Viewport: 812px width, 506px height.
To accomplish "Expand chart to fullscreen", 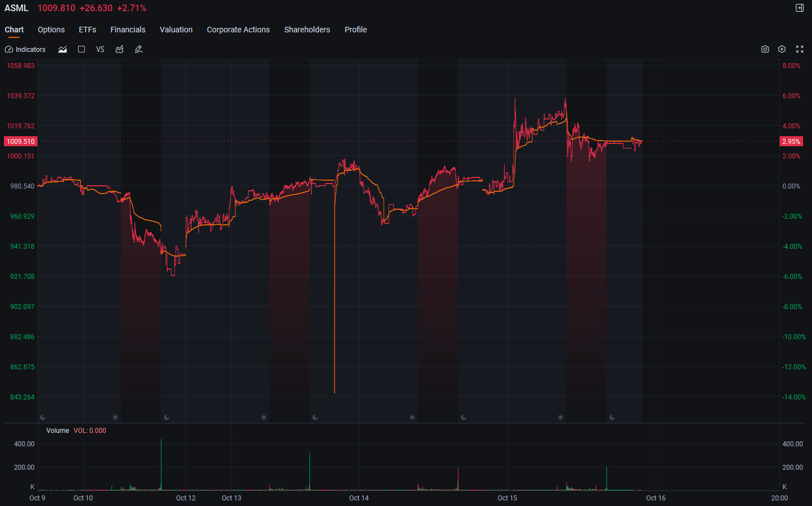I will [800, 49].
